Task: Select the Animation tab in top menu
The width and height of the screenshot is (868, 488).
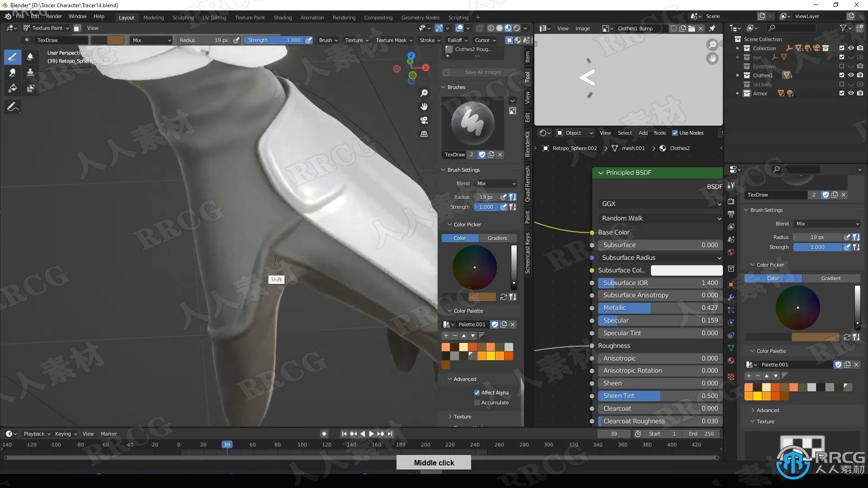Action: click(x=312, y=17)
